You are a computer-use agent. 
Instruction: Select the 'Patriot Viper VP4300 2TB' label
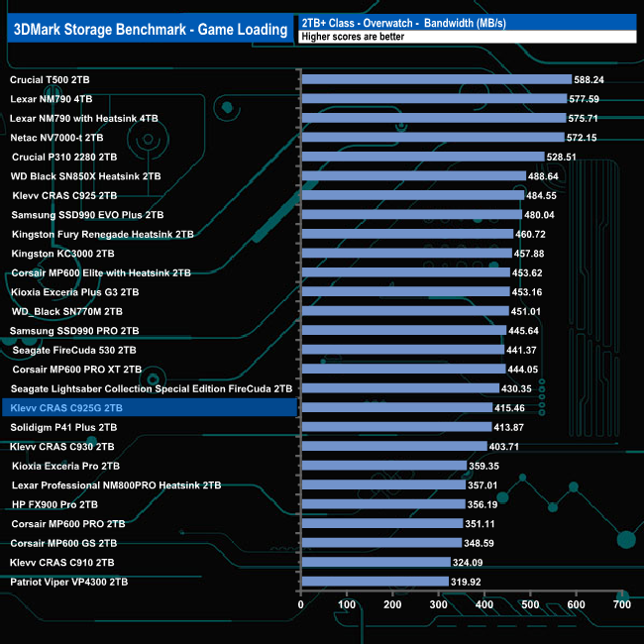69,582
